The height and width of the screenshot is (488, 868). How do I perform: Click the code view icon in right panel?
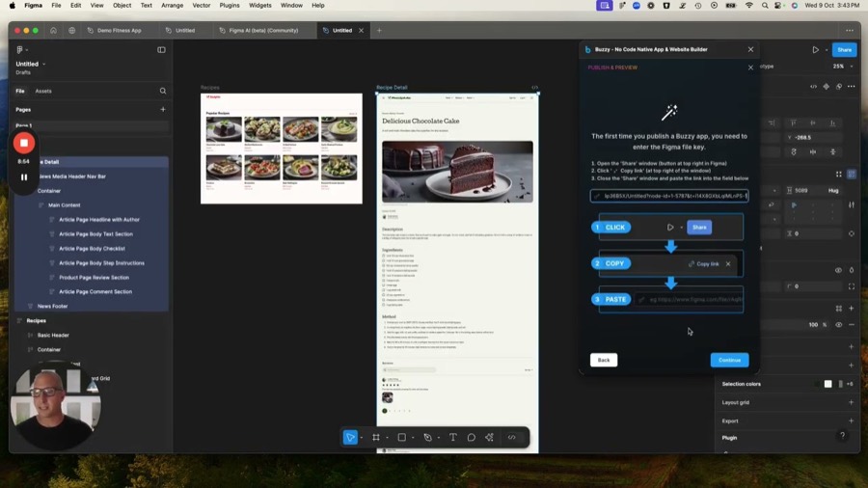[813, 86]
